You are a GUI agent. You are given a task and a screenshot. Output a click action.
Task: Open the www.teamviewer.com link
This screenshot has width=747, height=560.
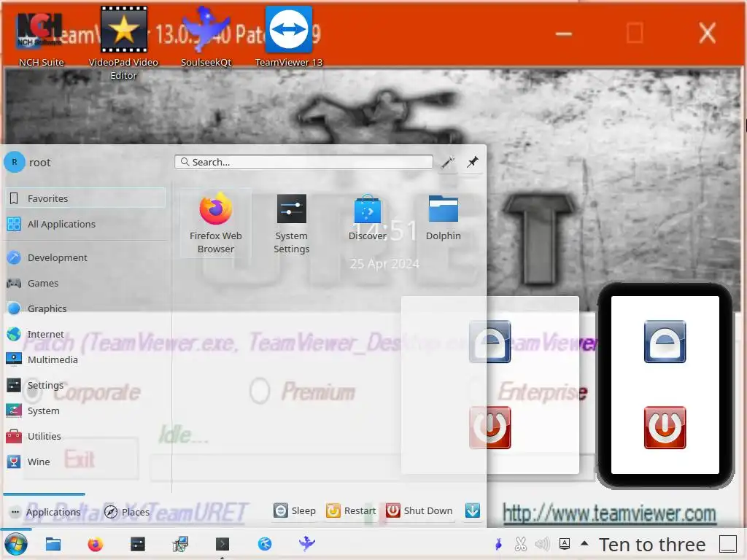coord(609,514)
